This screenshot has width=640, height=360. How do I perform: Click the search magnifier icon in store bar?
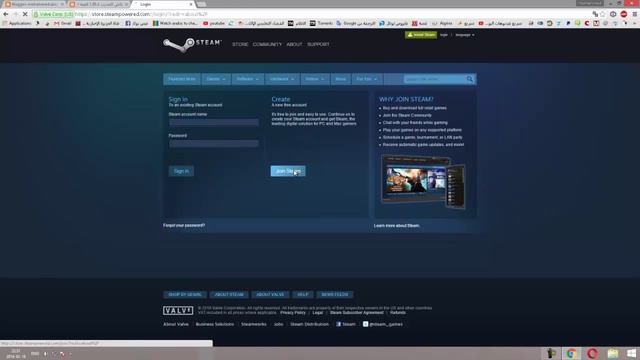tap(470, 79)
